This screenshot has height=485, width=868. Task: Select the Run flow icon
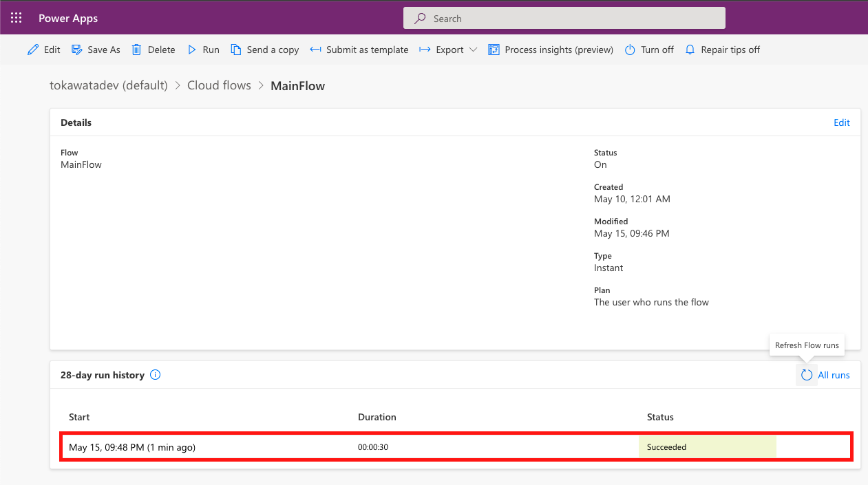[192, 50]
